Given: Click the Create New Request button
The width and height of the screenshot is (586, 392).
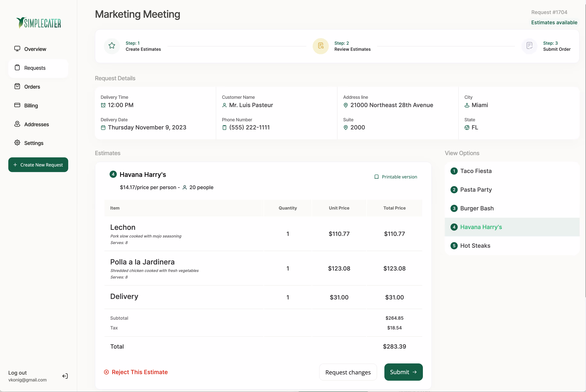Looking at the screenshot, I should tap(38, 165).
